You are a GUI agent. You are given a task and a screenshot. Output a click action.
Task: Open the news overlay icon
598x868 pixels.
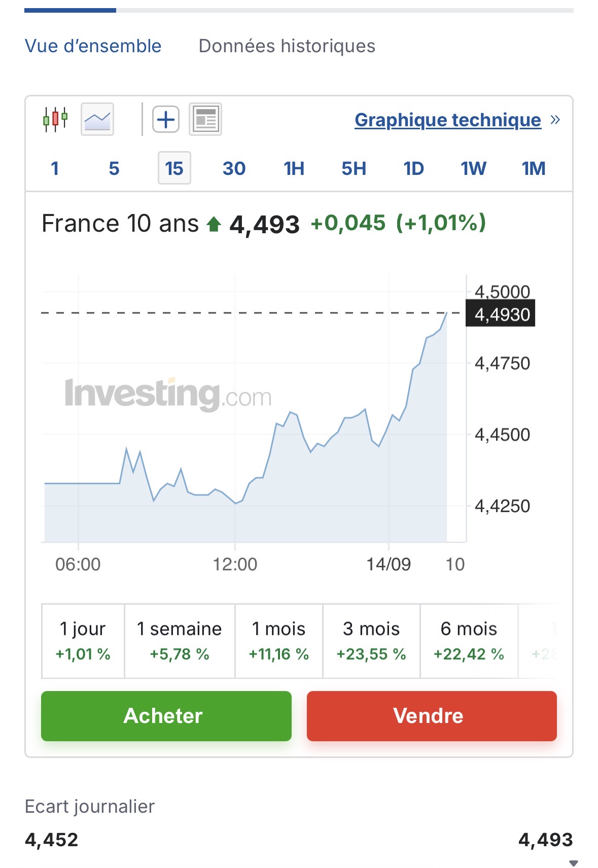pos(205,120)
